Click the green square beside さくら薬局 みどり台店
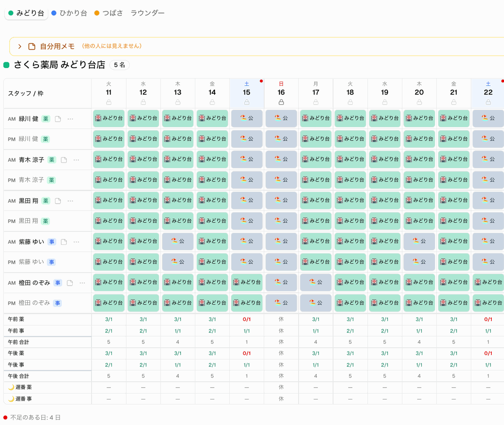504x425 pixels. coord(6,65)
